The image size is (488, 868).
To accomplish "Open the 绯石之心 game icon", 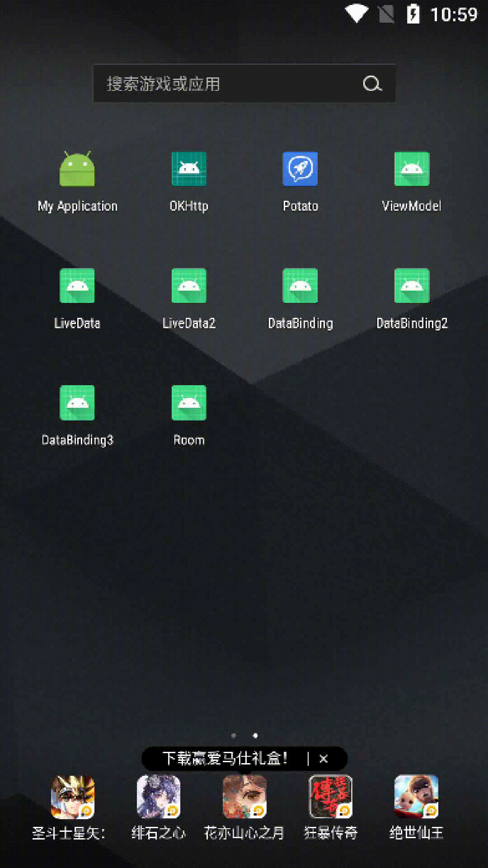I will 159,797.
